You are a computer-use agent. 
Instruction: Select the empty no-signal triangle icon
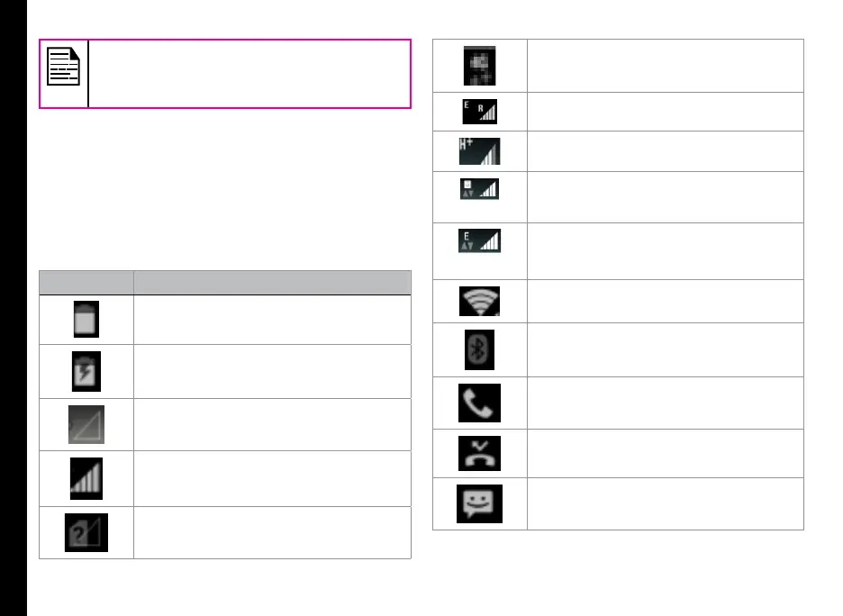86,425
